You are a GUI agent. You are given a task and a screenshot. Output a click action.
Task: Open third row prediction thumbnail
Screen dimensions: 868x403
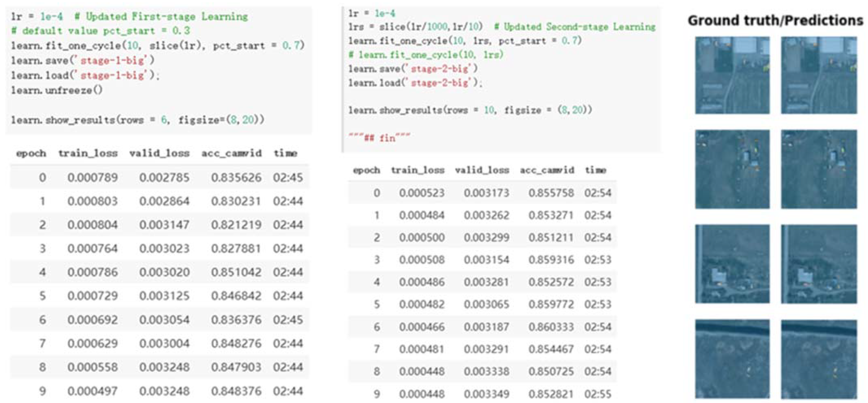point(819,264)
